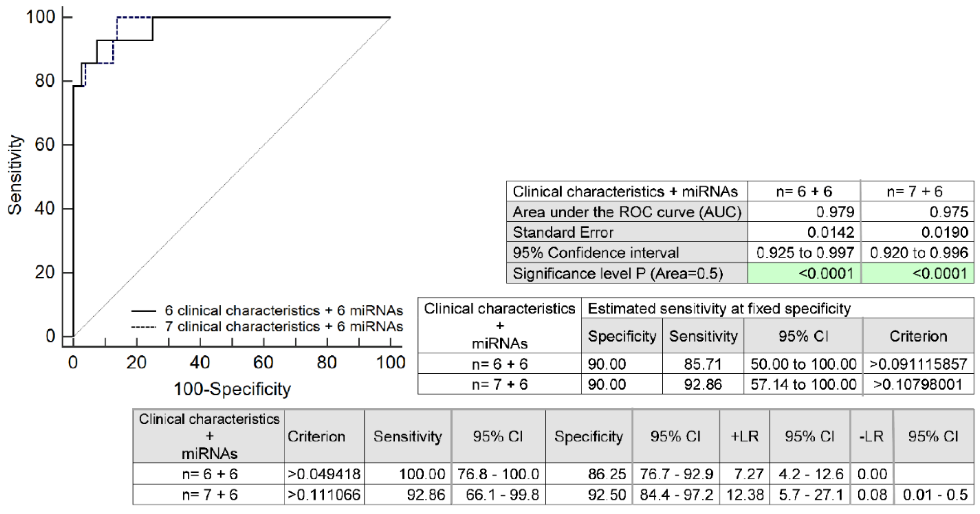Viewport: 980px width, 514px height.
Task: Click the criterion value >0.091115857
Action: pos(919,364)
